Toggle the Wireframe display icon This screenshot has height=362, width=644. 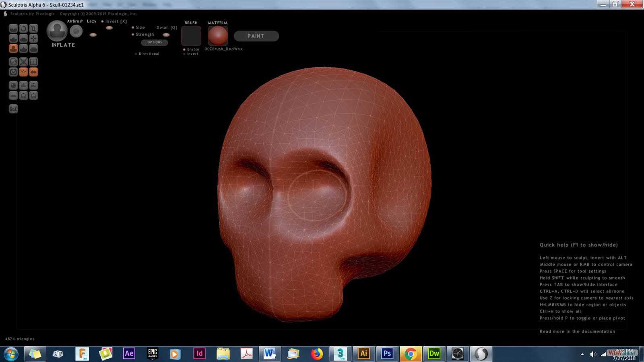[x=23, y=72]
